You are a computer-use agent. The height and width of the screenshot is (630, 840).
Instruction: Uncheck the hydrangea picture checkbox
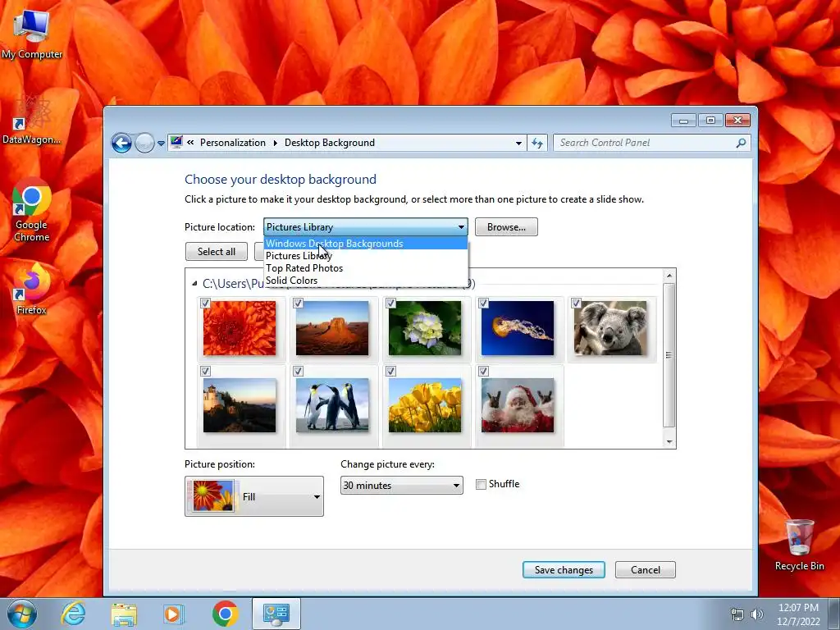pos(390,304)
